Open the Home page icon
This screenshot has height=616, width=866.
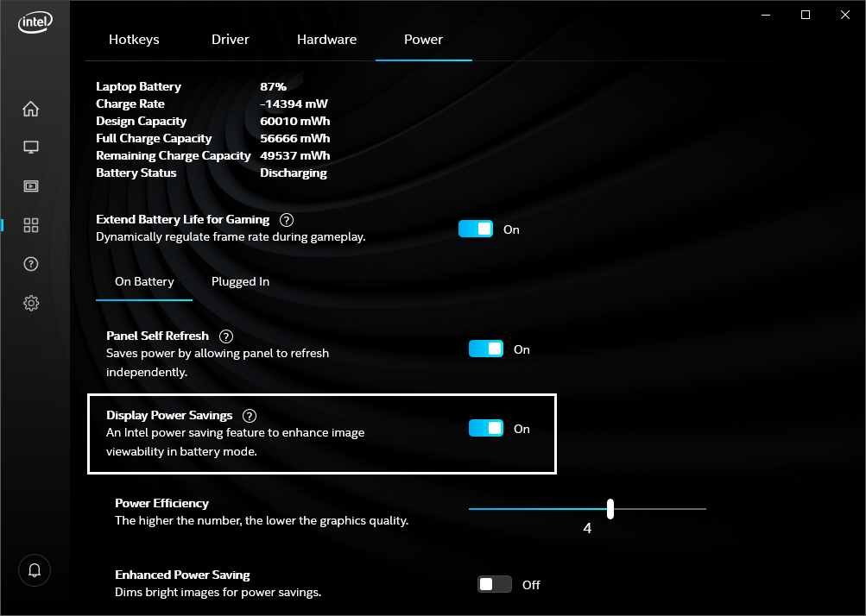(x=31, y=109)
